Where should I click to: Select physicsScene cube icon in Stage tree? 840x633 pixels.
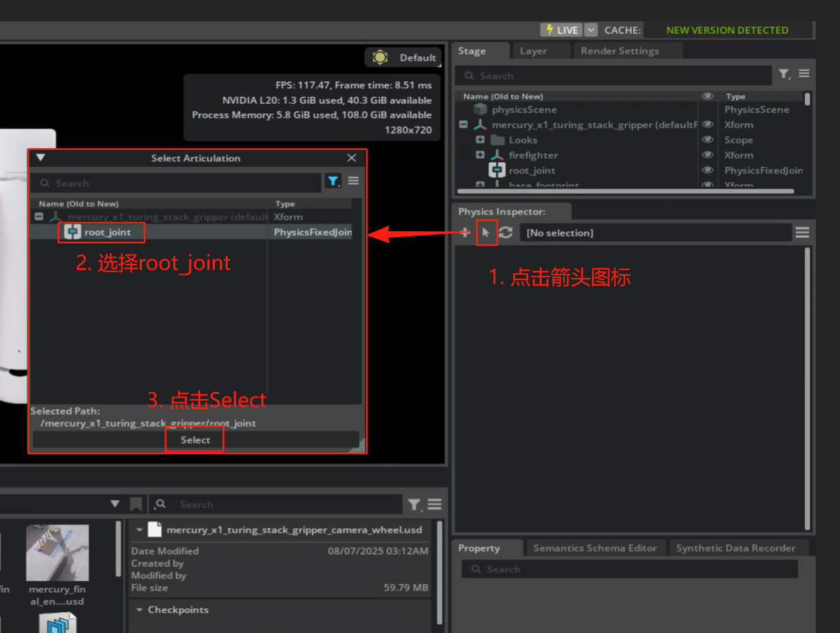[480, 109]
